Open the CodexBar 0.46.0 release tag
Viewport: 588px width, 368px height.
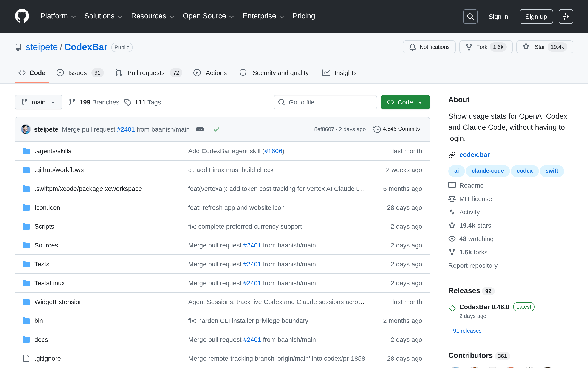[x=484, y=307]
